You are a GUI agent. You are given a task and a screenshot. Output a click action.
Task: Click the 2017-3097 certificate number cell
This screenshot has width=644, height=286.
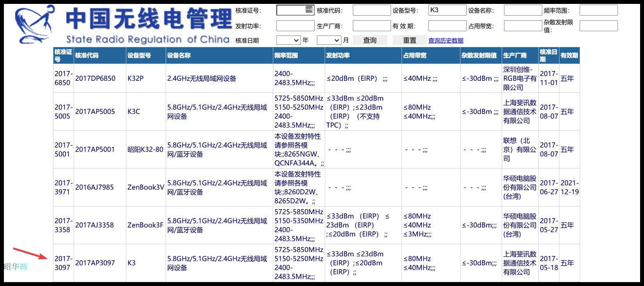pos(63,263)
